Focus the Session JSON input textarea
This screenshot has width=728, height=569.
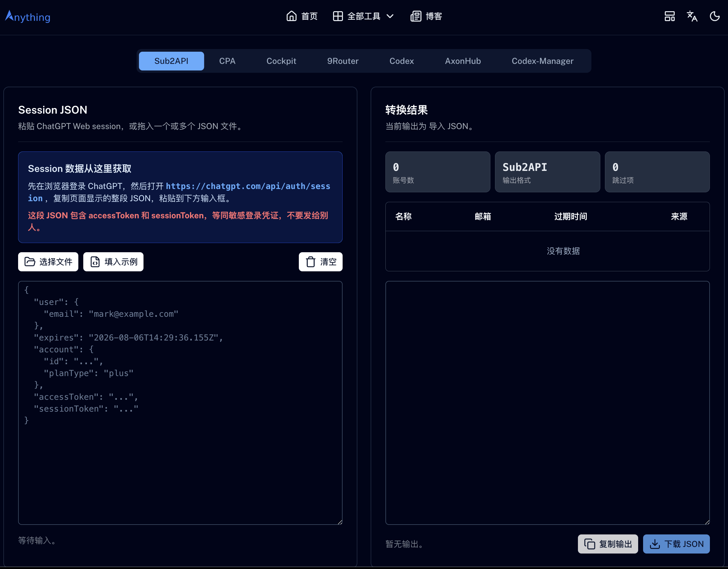(180, 403)
